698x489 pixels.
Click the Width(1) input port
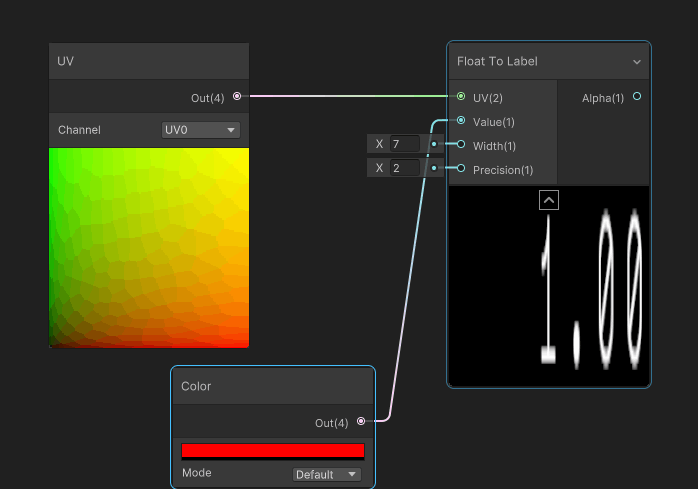point(461,144)
